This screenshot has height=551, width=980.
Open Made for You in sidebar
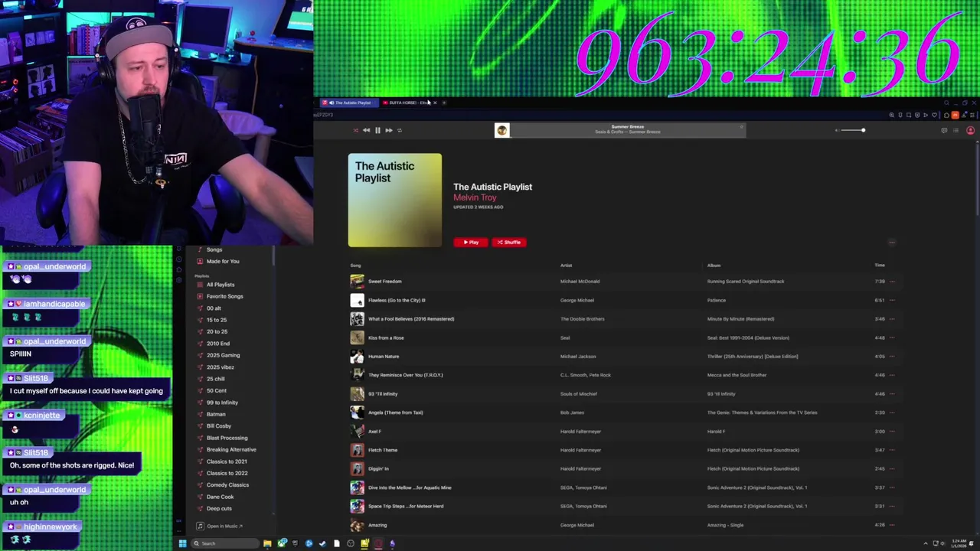pos(223,261)
